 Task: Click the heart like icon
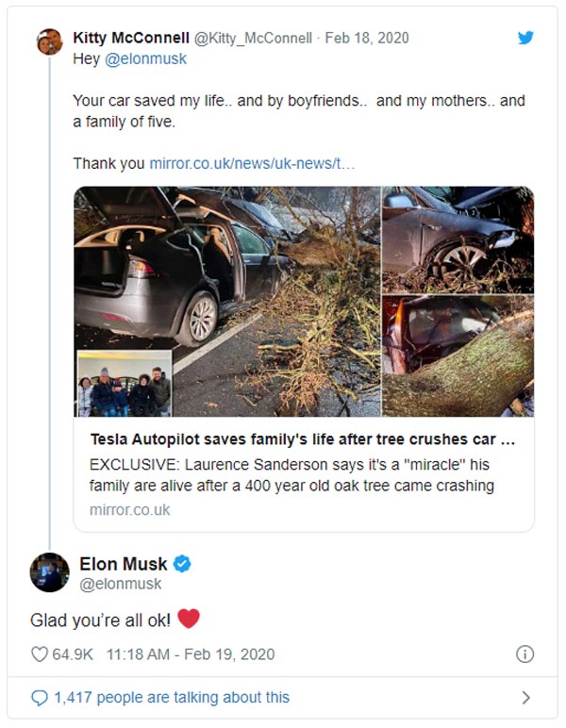pos(39,654)
